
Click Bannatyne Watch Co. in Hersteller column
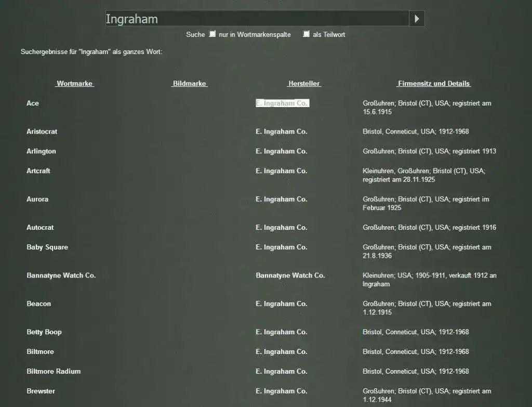(x=290, y=275)
